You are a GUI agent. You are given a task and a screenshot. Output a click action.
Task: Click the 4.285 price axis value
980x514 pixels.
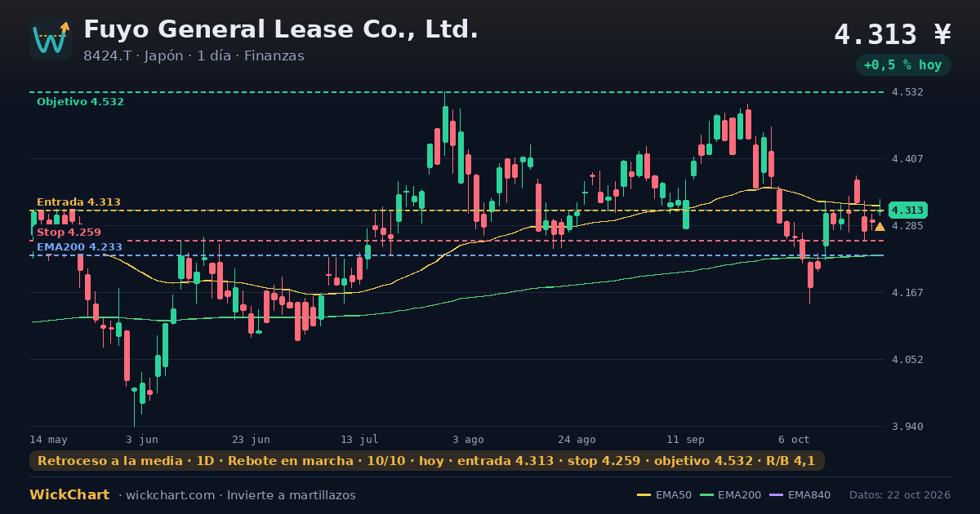[x=908, y=226]
